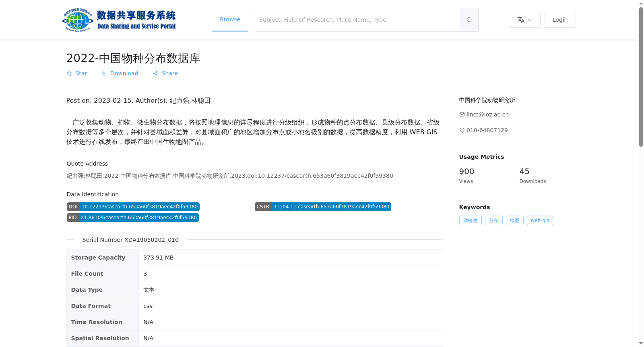Open the DOI 10.12237 identifier badge
Image resolution: width=644 pixels, height=347 pixels.
tap(133, 207)
